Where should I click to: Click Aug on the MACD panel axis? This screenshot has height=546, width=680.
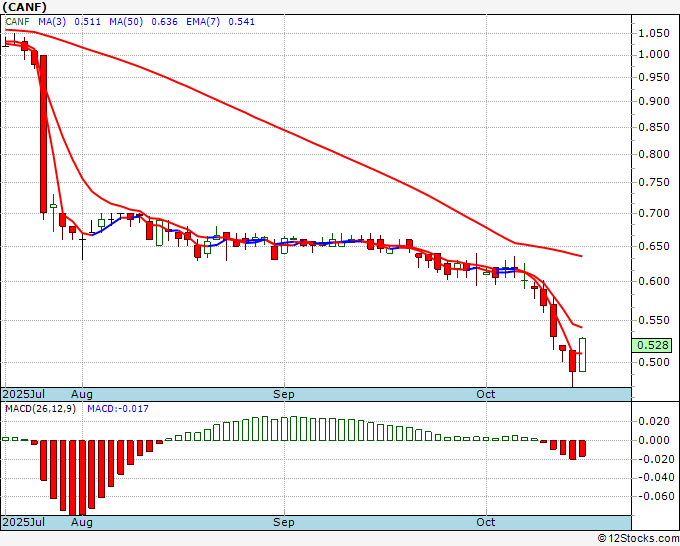click(82, 522)
